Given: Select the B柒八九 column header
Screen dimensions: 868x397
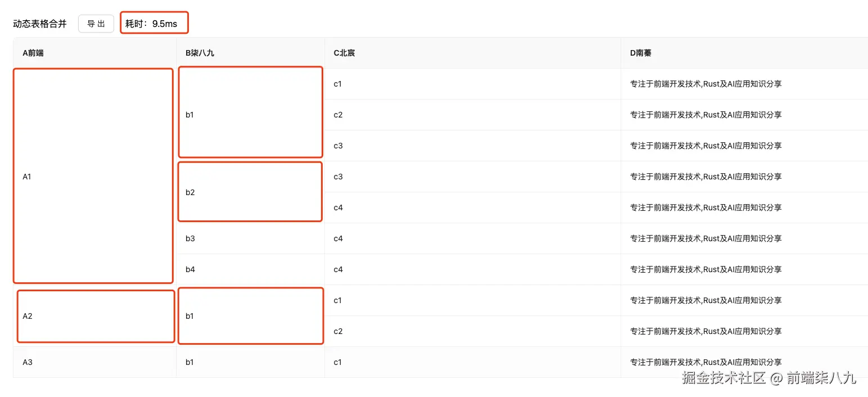Looking at the screenshot, I should tap(200, 53).
